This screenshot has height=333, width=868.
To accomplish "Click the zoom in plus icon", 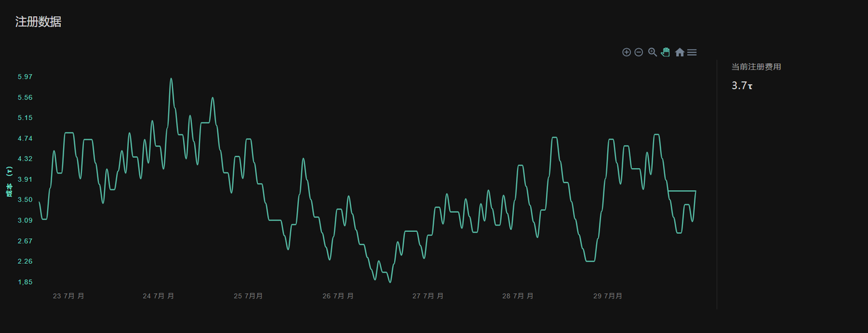I will 627,52.
